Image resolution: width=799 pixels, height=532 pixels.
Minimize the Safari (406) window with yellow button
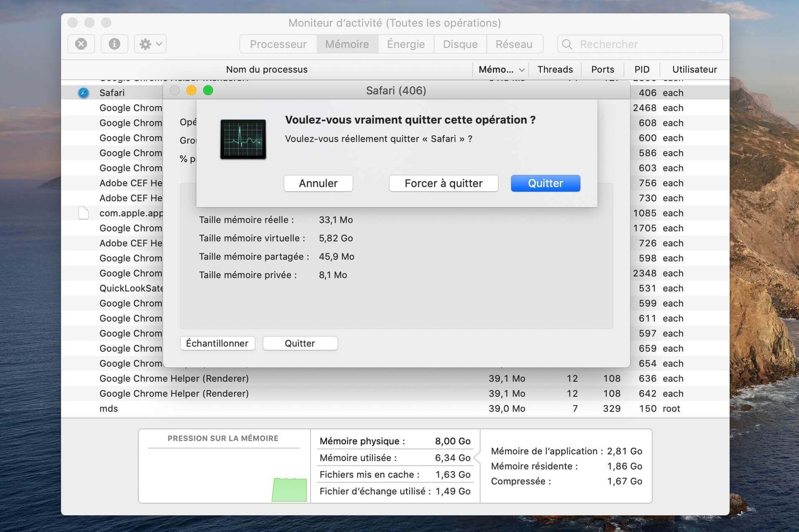(191, 90)
